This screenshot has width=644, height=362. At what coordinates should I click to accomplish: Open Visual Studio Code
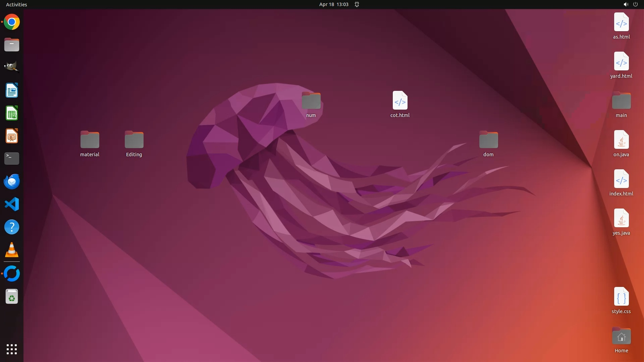(12, 204)
